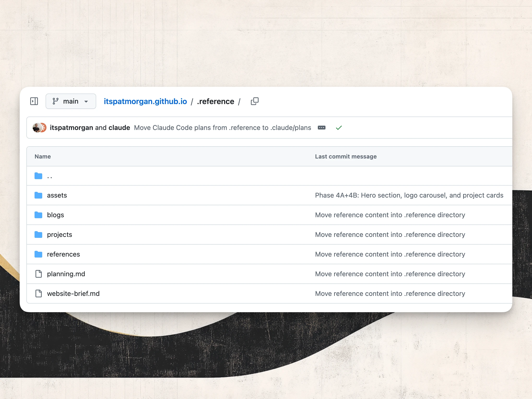Open the website-brief.md file
Viewport: 532px width, 399px height.
point(73,294)
